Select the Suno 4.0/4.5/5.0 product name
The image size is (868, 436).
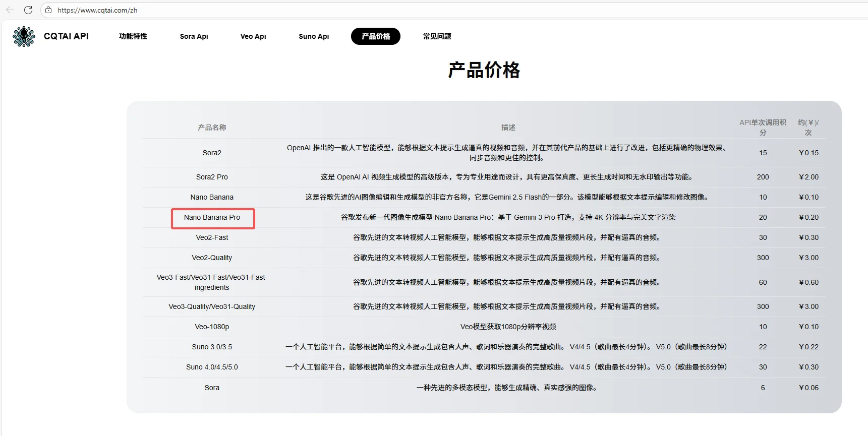pyautogui.click(x=212, y=367)
